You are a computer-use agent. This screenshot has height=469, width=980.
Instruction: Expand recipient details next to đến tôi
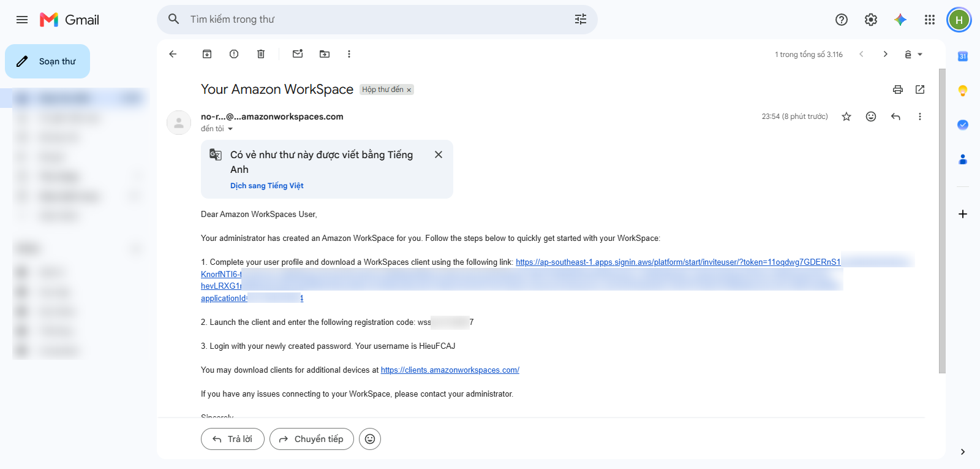(230, 129)
